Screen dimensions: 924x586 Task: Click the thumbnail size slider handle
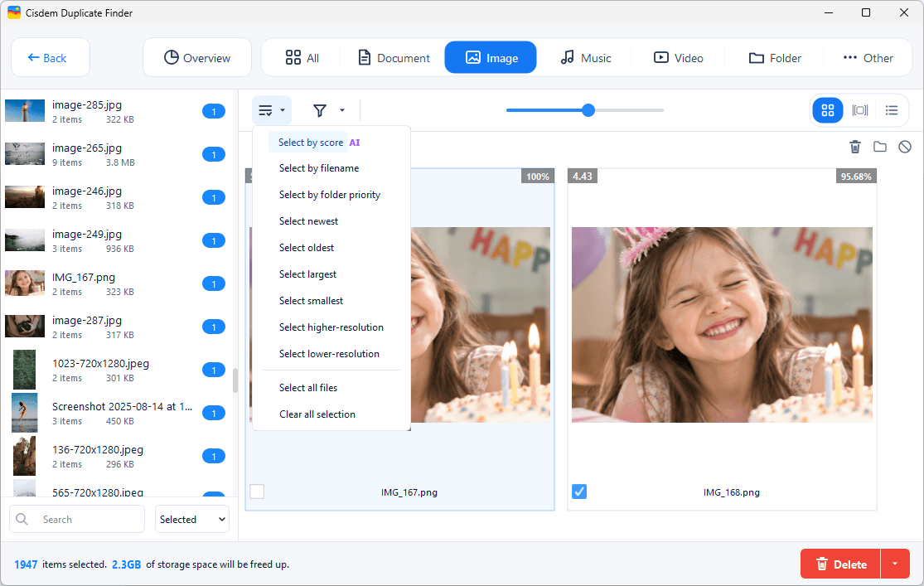[x=588, y=110]
